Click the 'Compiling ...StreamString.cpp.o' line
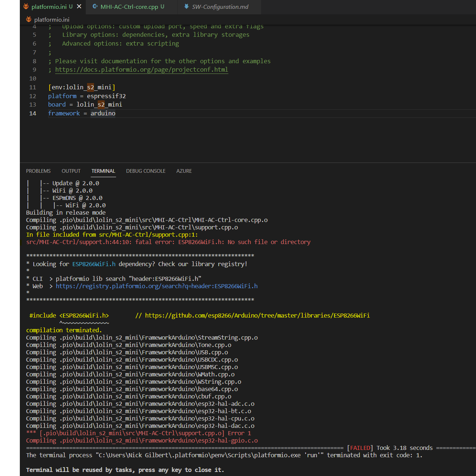 coord(142,337)
